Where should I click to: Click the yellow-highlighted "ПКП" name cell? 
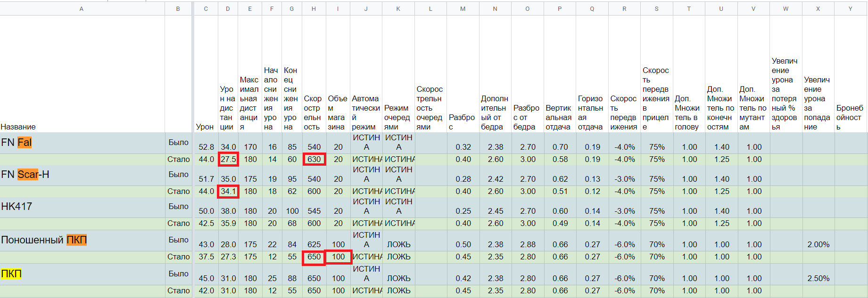point(82,274)
